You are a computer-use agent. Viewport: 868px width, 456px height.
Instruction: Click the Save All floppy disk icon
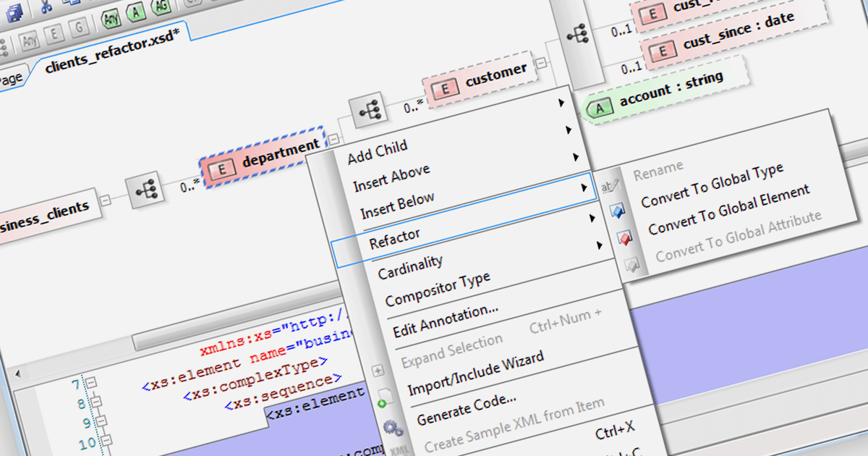(x=14, y=14)
